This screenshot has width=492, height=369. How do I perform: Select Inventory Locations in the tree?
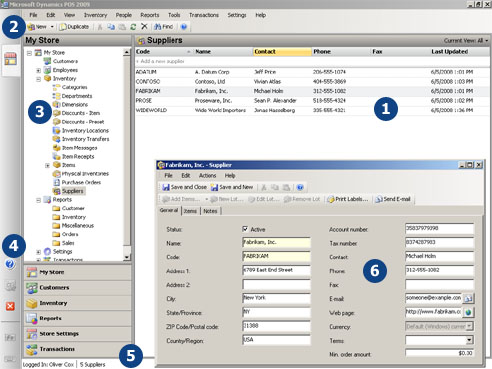85,131
